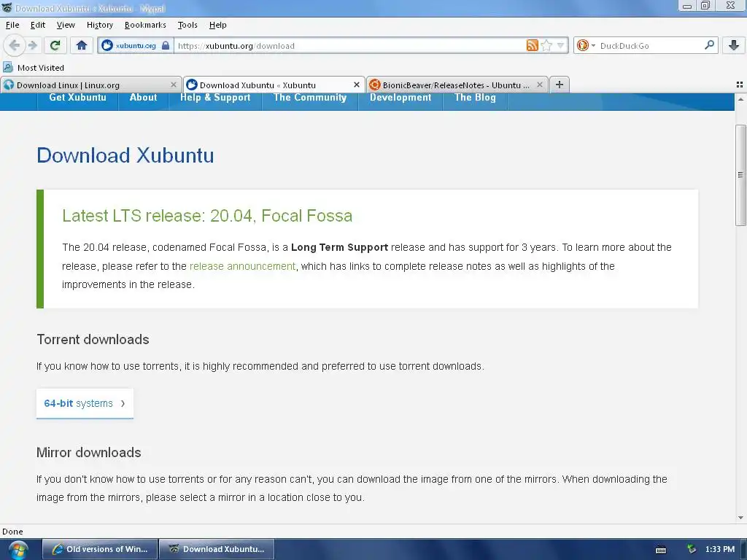Select the Download Xubuntu « Xubuntu tab
Image resolution: width=747 pixels, height=560 pixels.
click(274, 85)
